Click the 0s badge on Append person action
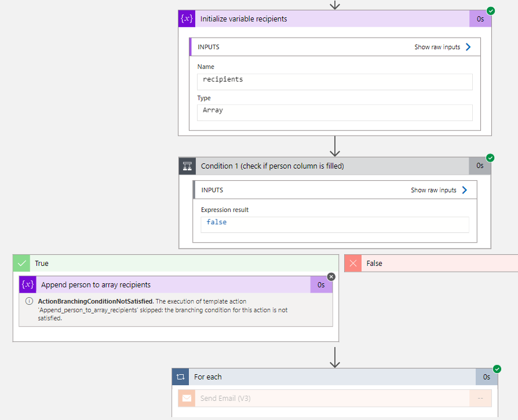 pyautogui.click(x=321, y=284)
